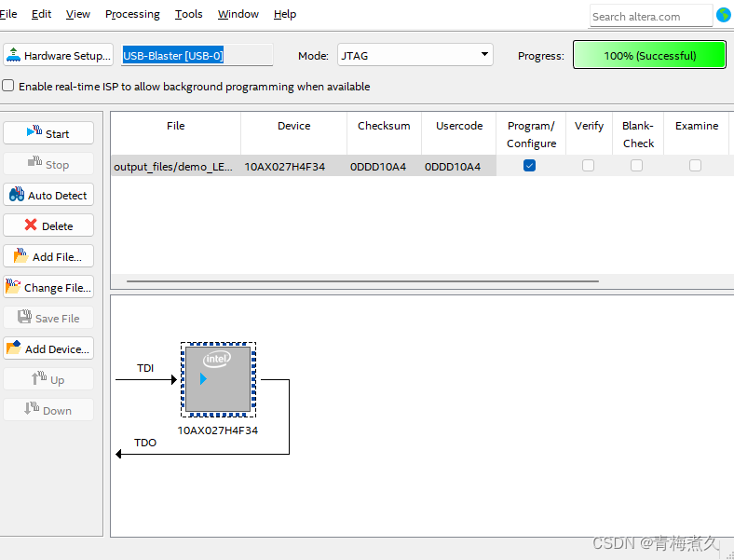734x560 pixels.
Task: Click the Down arrow icon
Action: coord(32,409)
